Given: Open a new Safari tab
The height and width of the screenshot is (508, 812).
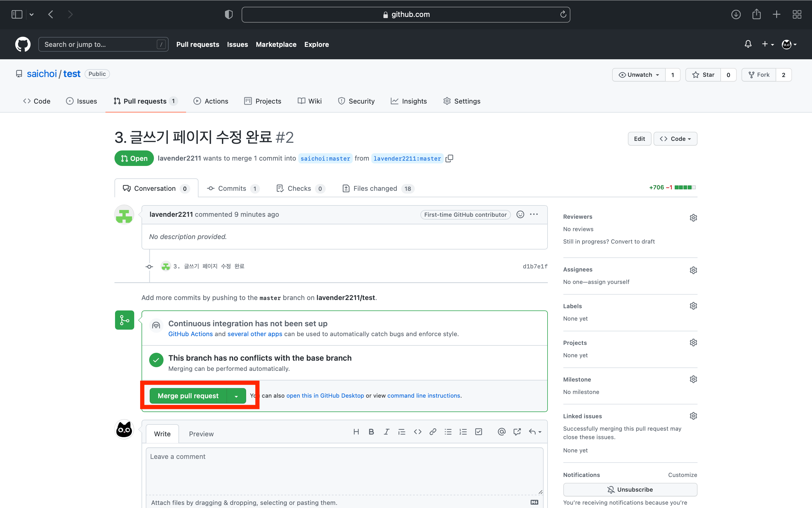Looking at the screenshot, I should (776, 14).
